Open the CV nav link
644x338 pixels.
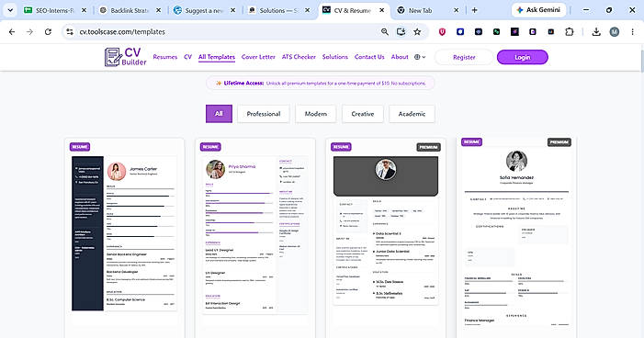point(187,57)
